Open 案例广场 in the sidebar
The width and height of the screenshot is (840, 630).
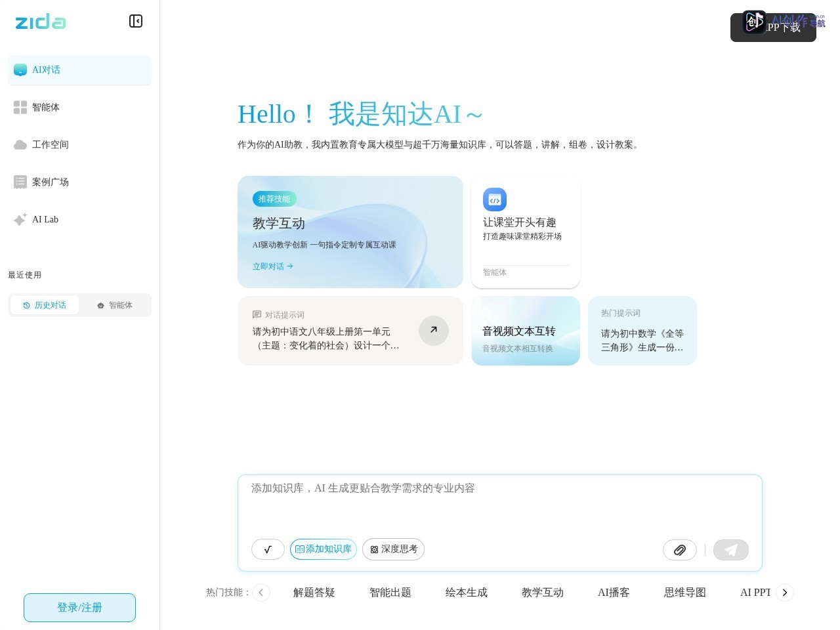coord(79,182)
